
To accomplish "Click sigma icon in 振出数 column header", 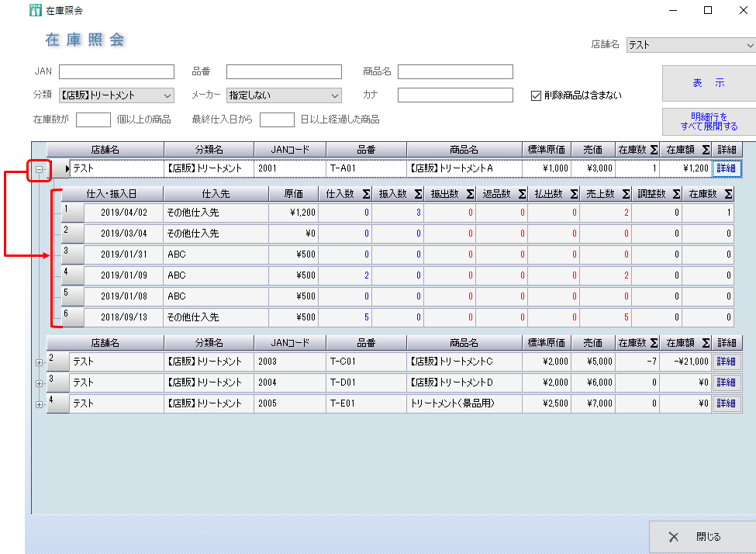I will coord(469,195).
